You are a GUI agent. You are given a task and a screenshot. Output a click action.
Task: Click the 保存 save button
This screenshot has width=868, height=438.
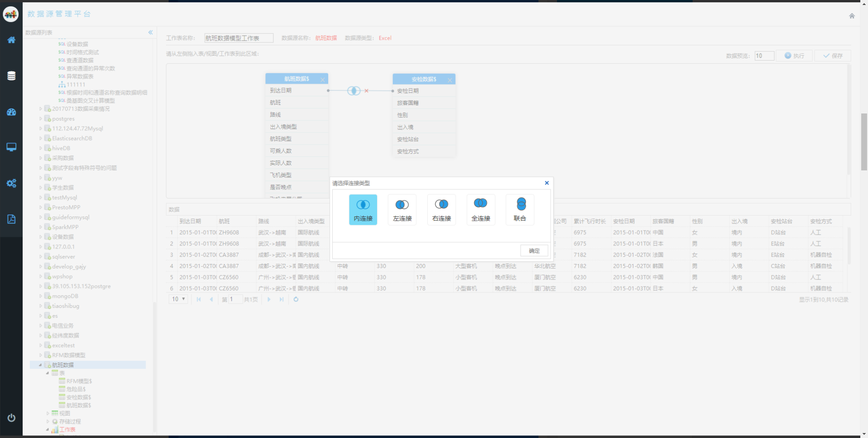pos(833,56)
